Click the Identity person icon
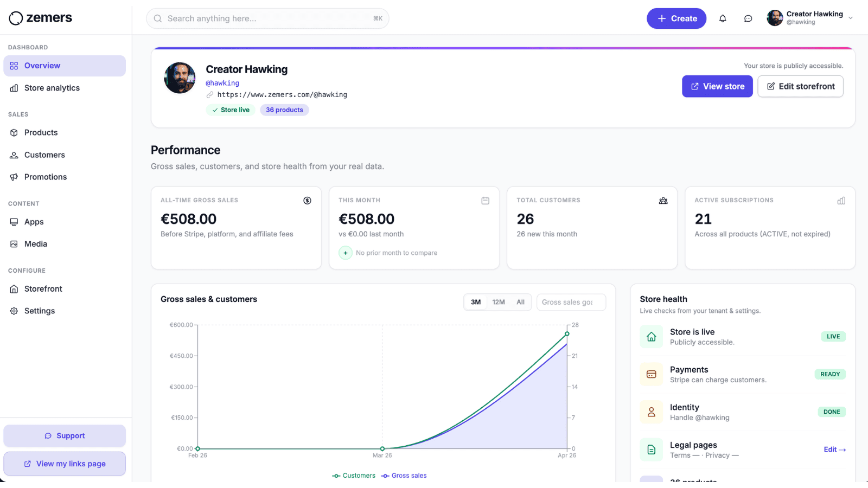 point(652,412)
